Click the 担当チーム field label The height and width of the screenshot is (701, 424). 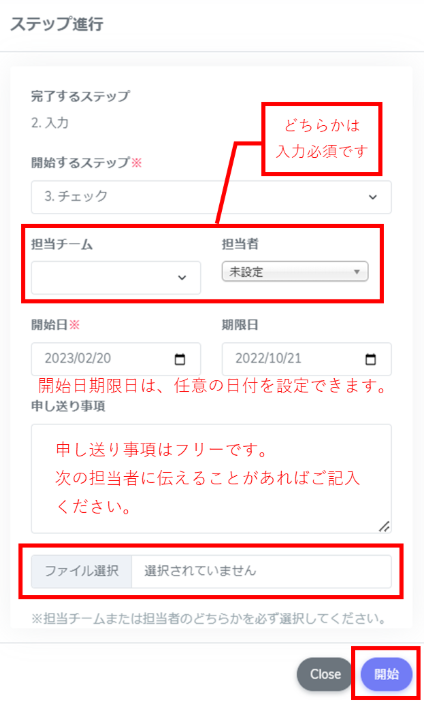[x=62, y=244]
